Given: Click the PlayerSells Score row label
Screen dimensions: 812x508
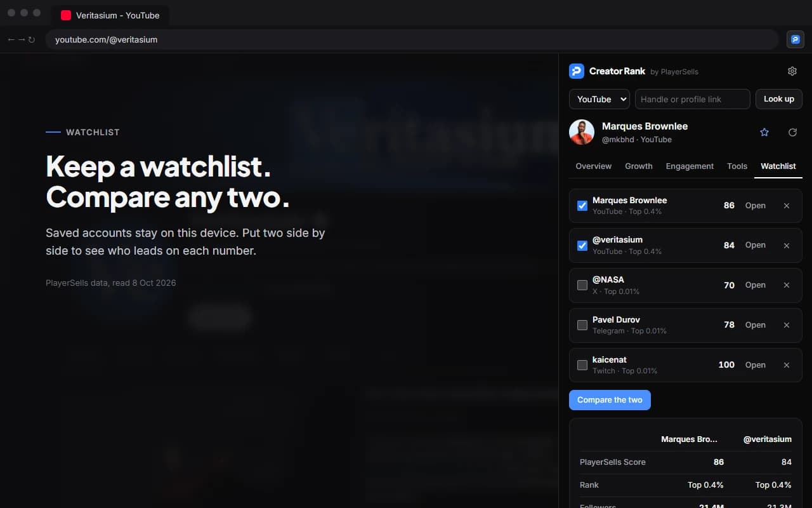Looking at the screenshot, I should (612, 462).
